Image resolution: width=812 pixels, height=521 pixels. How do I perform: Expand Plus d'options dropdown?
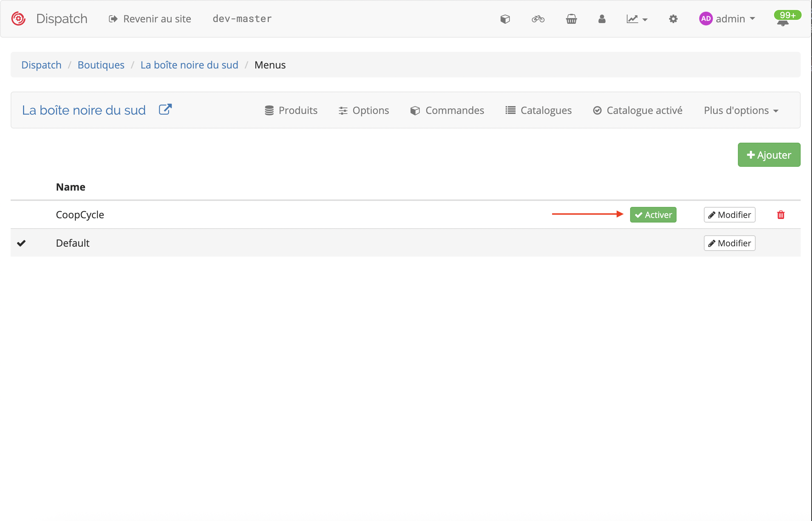coord(741,110)
